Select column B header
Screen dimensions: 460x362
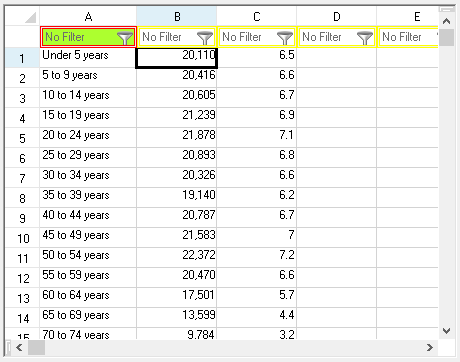click(177, 16)
